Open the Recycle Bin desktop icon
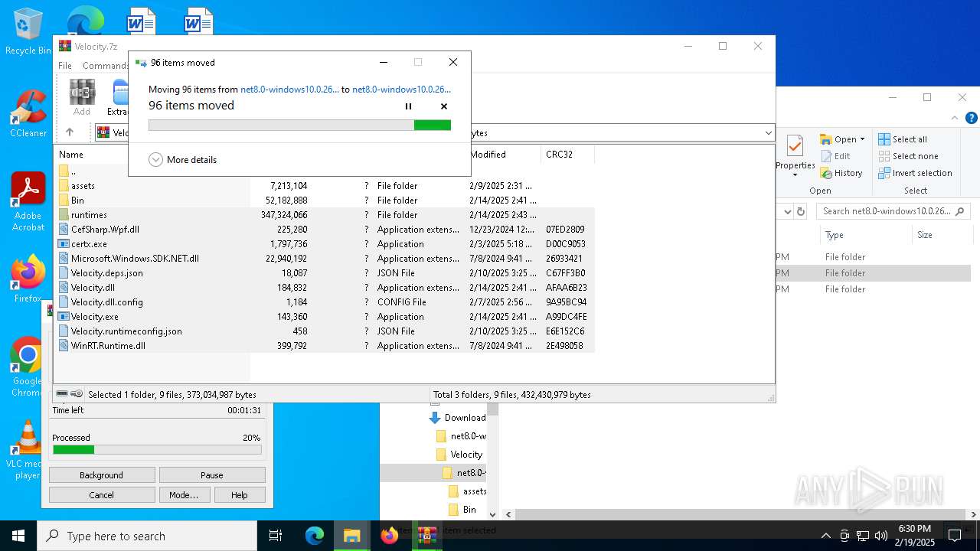 coord(28,31)
